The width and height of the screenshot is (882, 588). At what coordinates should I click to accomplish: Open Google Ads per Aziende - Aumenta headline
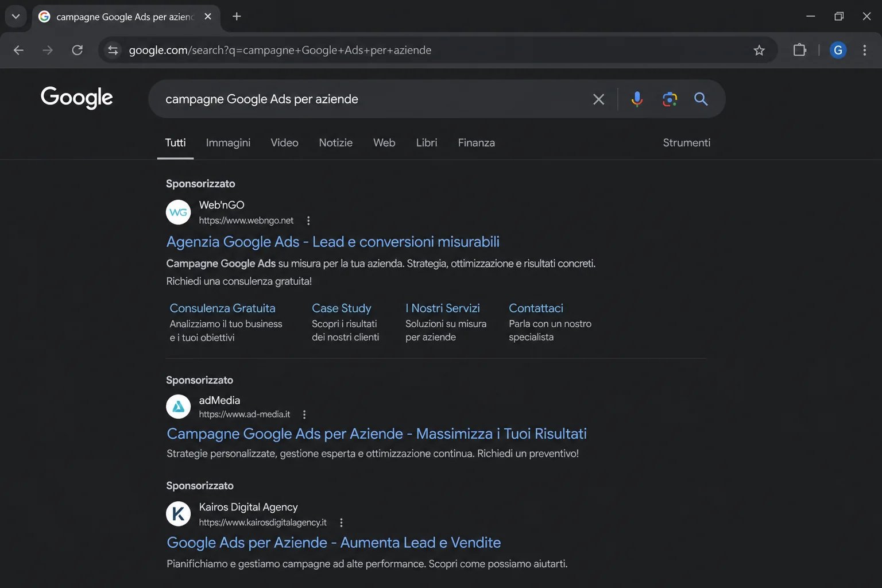[334, 543]
